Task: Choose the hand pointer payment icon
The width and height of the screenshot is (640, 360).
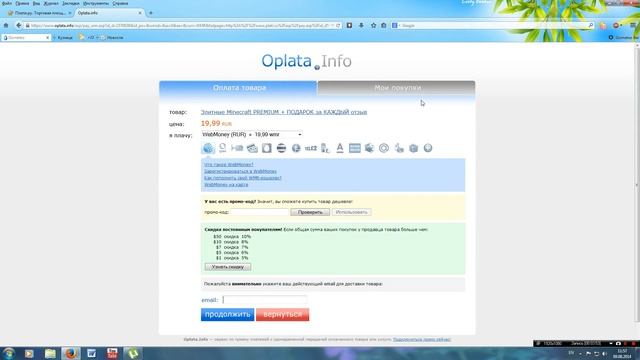Action: click(399, 148)
